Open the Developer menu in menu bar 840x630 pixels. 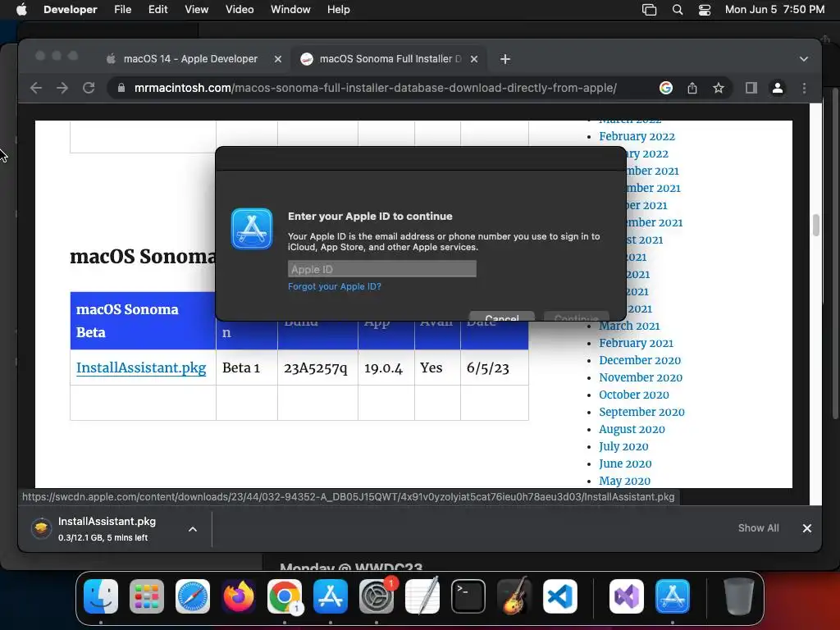[71, 10]
